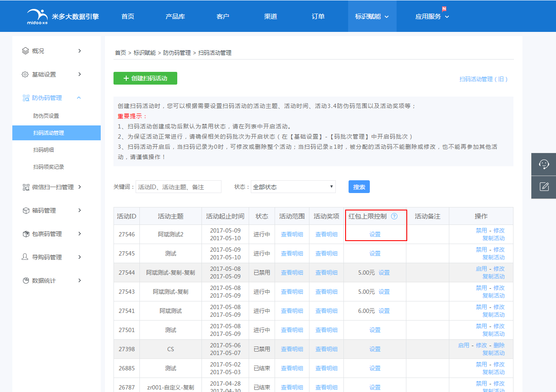Open the customer service headset icon
The image size is (556, 392).
(x=544, y=164)
